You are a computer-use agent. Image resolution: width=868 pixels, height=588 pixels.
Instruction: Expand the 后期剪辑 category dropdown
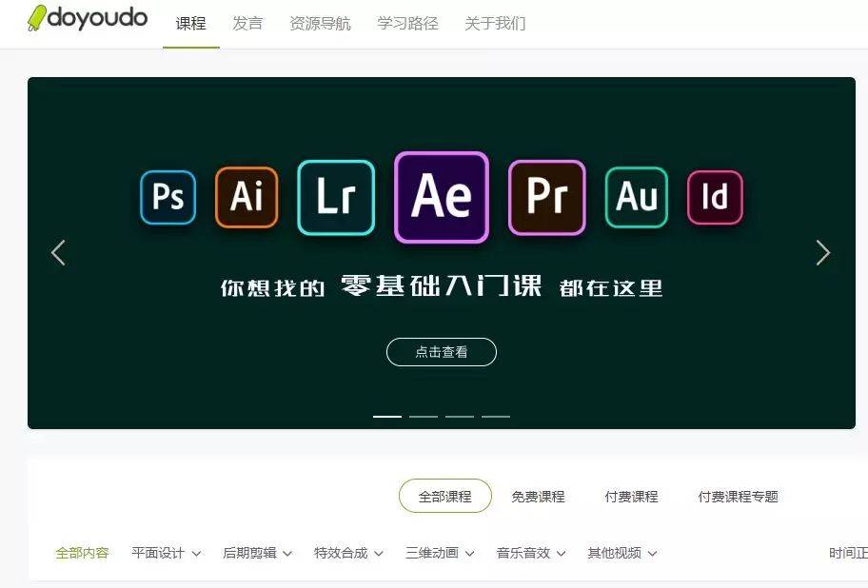coord(257,553)
